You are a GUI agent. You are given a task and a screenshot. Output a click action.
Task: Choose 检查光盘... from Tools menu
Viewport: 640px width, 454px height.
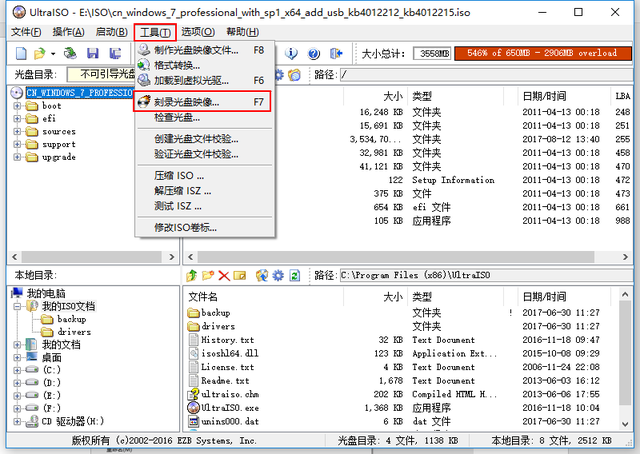tap(205, 118)
